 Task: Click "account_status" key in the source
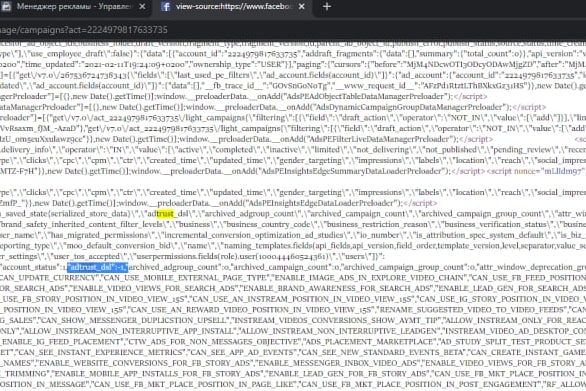pyautogui.click(x=30, y=267)
